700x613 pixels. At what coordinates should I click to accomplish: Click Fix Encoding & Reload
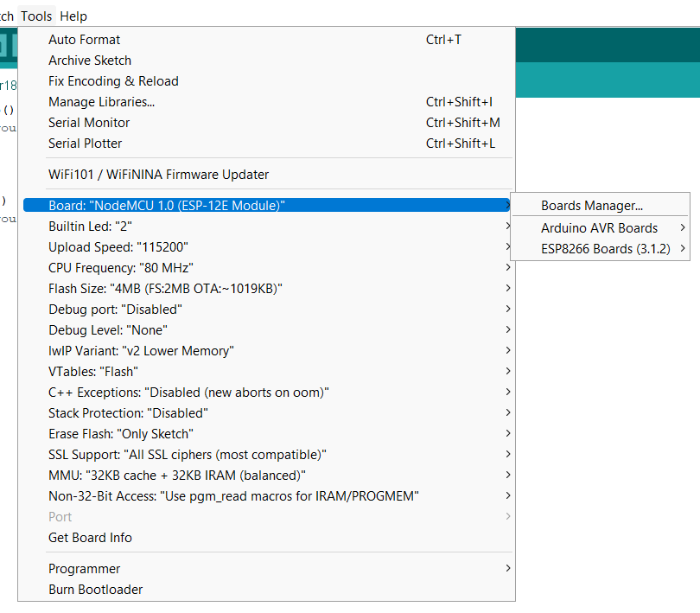pos(113,81)
